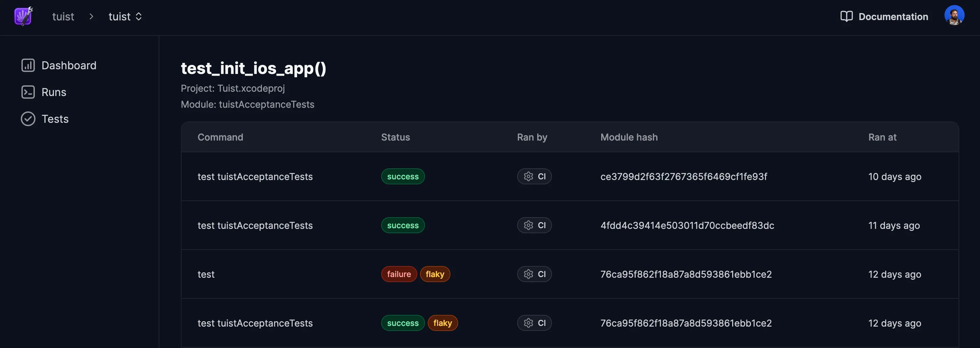Expand the tuist project switcher
Image resolution: width=980 pixels, height=348 pixels.
(125, 16)
